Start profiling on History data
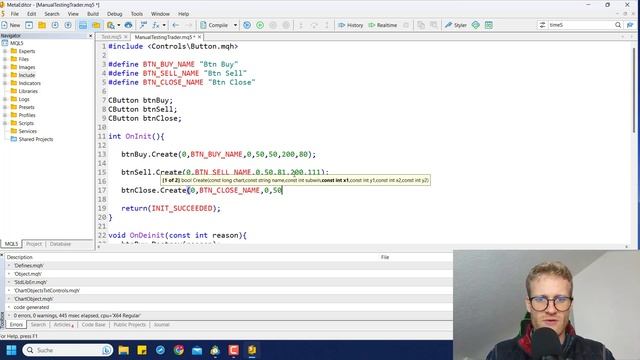The image size is (640, 360). tap(350, 25)
